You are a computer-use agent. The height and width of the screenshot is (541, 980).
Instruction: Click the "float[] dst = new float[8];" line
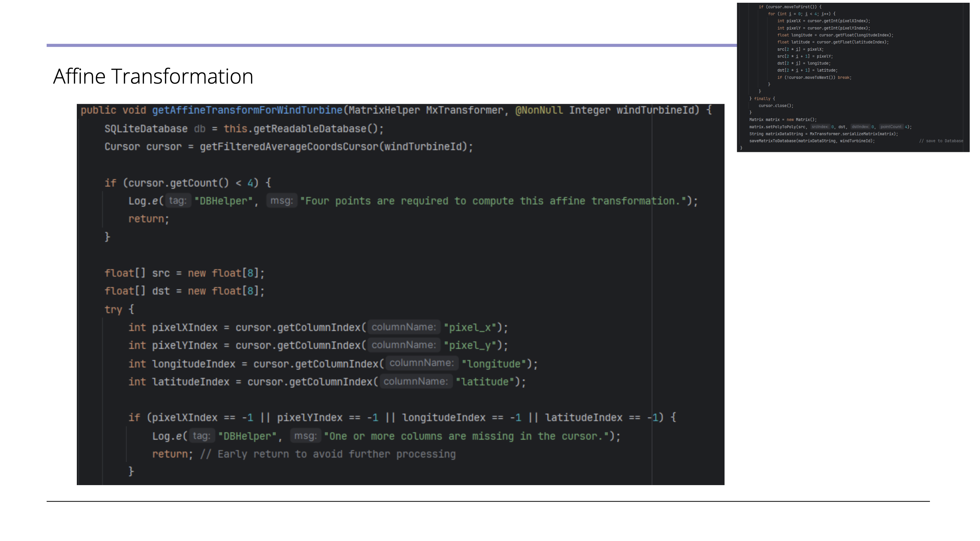[x=184, y=291]
